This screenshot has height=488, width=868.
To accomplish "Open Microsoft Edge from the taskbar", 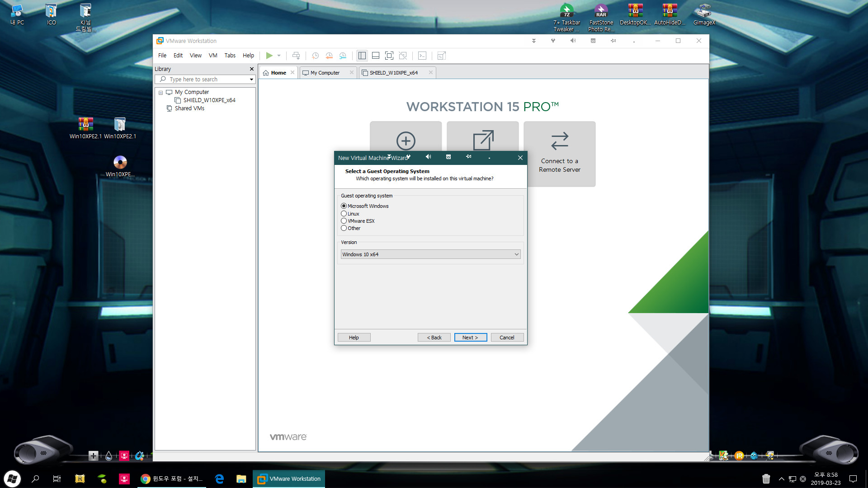I will (x=219, y=479).
